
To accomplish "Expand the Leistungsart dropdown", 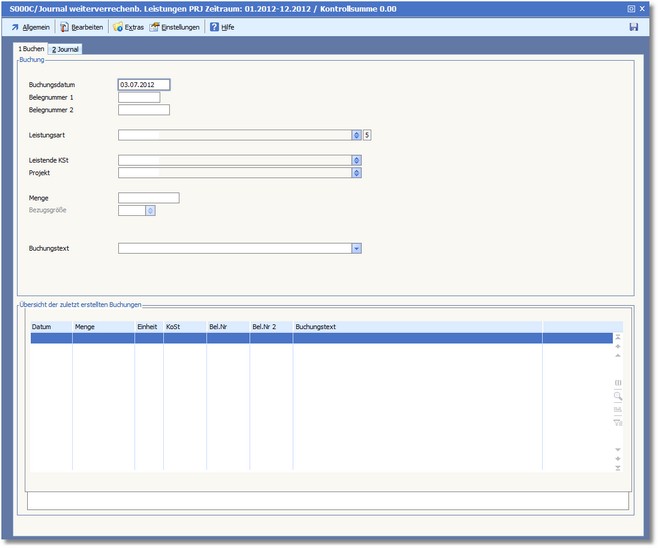I will tap(356, 134).
